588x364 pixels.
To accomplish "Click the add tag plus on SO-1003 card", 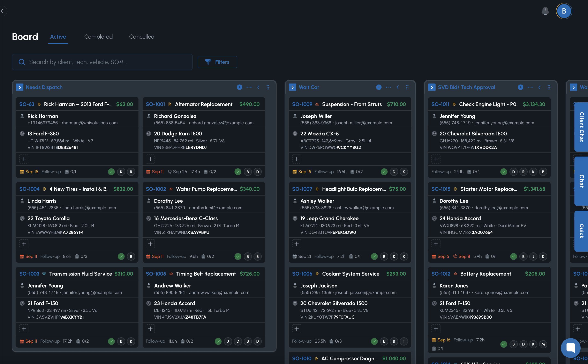I will coord(24,329).
